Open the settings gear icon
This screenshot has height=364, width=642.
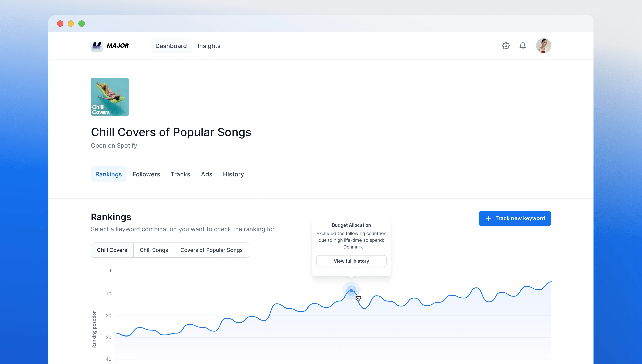coord(506,46)
